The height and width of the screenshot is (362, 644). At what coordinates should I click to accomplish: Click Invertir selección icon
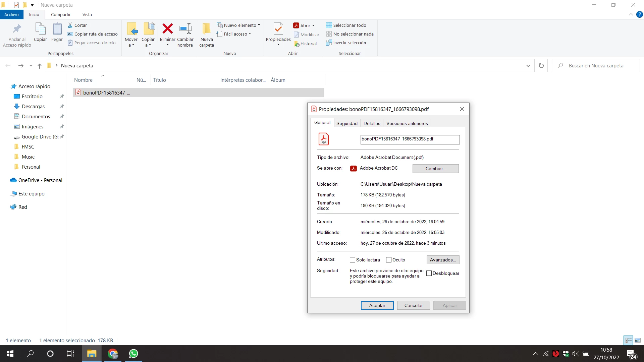pos(329,43)
